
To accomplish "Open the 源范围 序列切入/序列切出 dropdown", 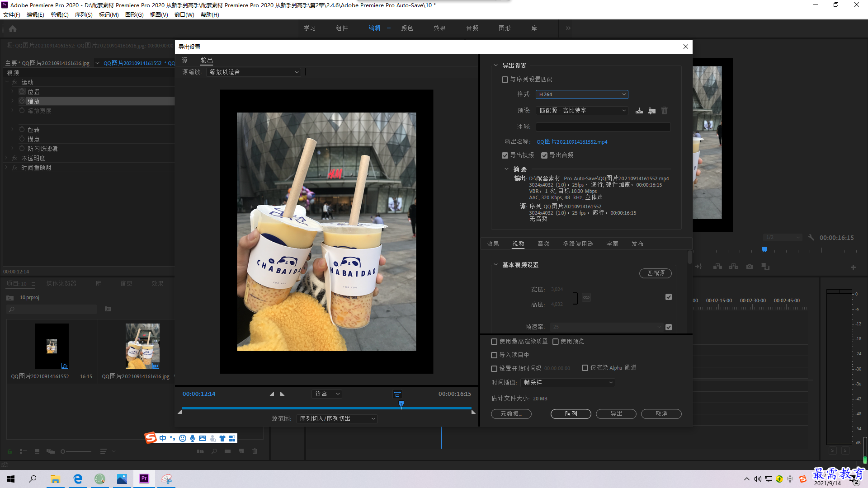I will point(337,419).
